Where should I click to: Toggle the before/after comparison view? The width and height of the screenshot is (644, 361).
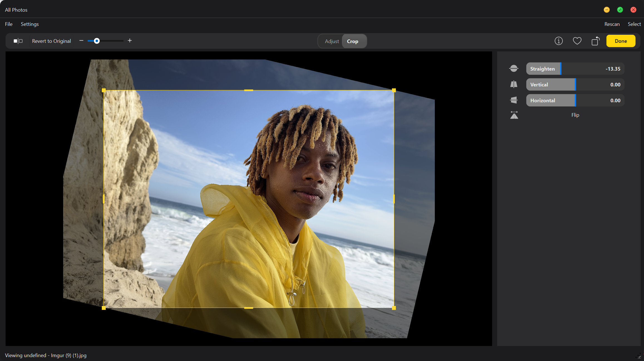18,41
